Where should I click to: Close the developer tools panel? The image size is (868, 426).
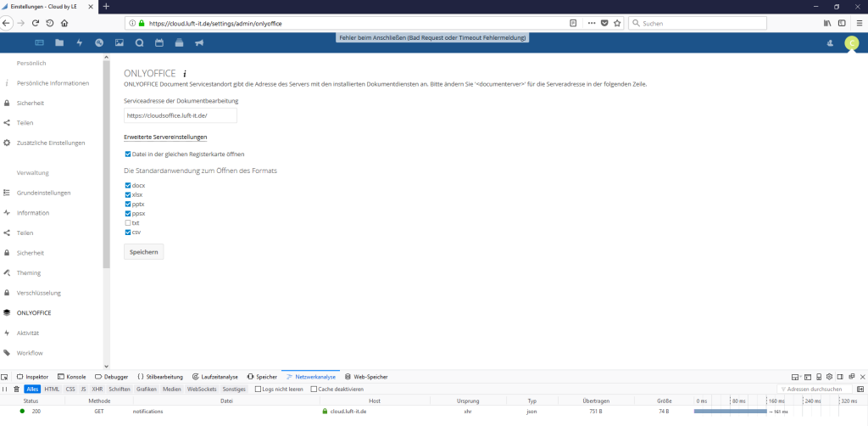(x=862, y=377)
